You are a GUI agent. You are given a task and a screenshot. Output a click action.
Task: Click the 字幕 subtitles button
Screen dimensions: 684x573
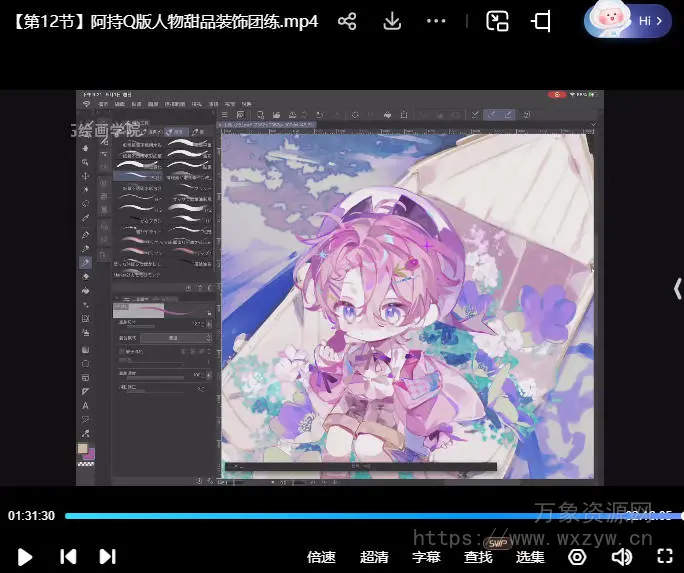click(x=426, y=557)
